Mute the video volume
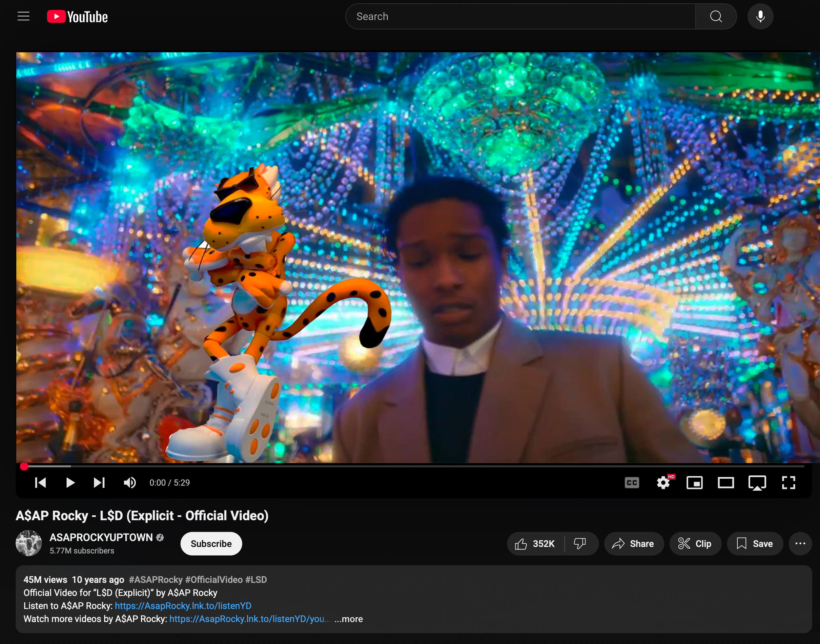 (x=130, y=483)
